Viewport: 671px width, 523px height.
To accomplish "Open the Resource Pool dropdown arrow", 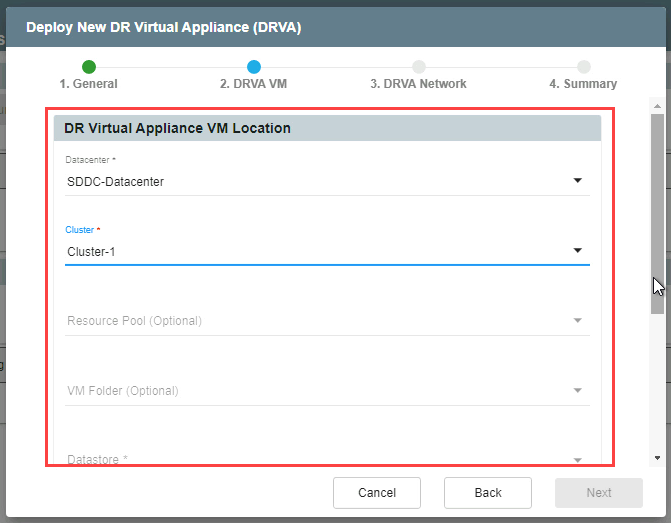I will tap(577, 321).
